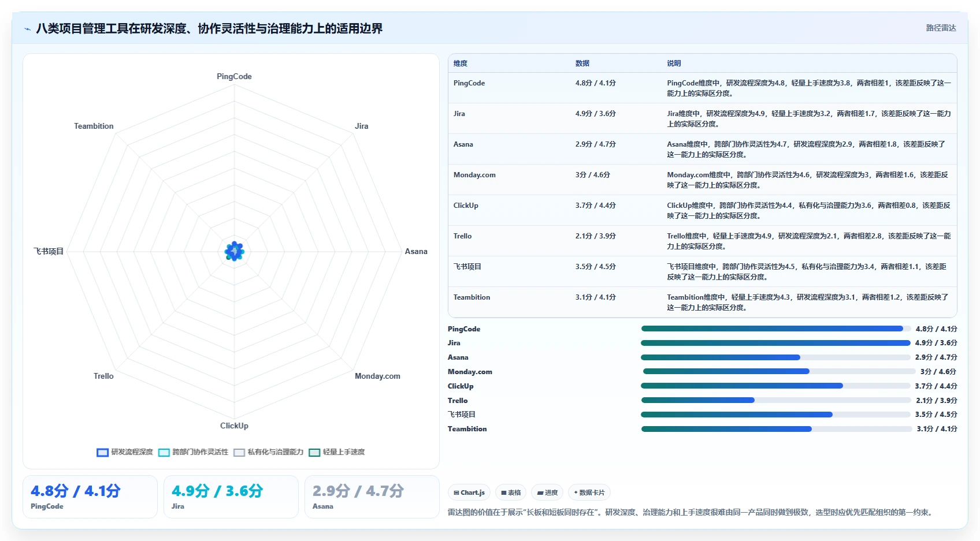Click table value 3.7分 / 4.4分
This screenshot has width=980, height=541.
pyautogui.click(x=596, y=206)
